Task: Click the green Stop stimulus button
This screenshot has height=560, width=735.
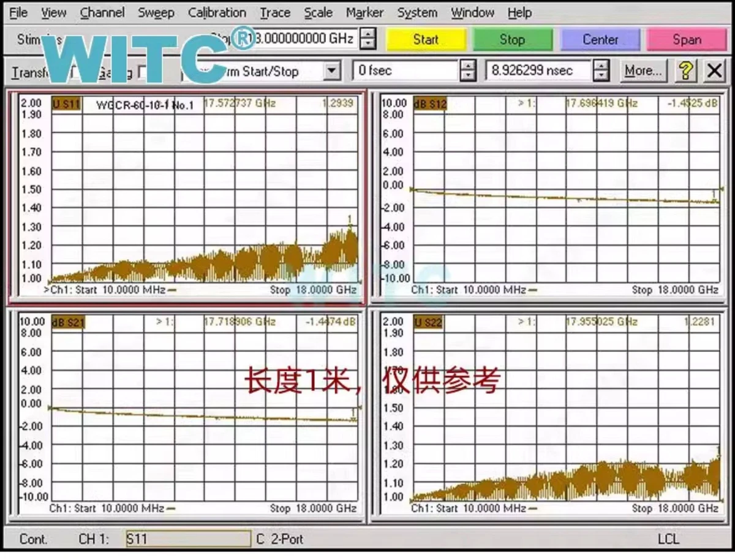Action: 512,40
